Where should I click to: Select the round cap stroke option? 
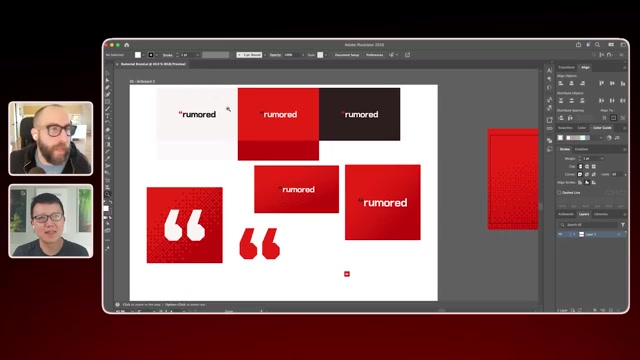(x=587, y=167)
